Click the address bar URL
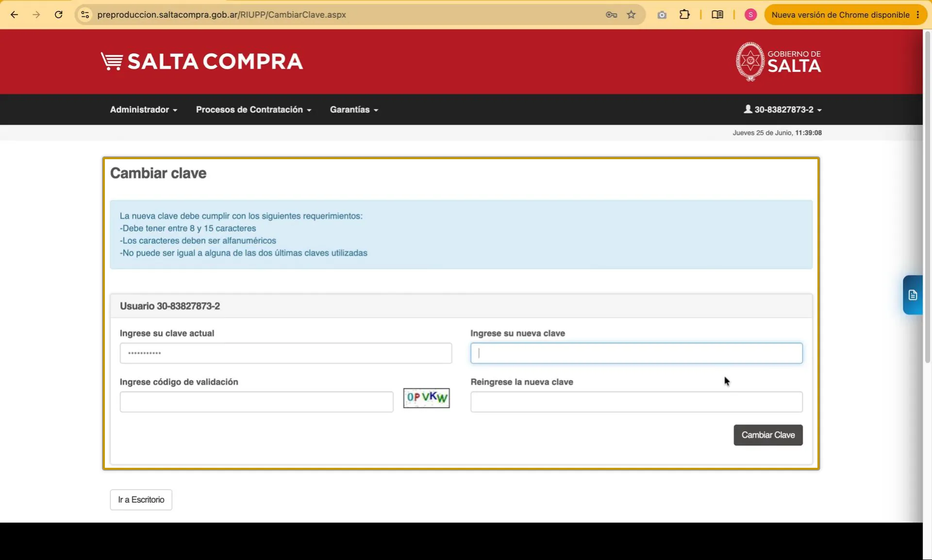The height and width of the screenshot is (560, 932). pos(221,15)
